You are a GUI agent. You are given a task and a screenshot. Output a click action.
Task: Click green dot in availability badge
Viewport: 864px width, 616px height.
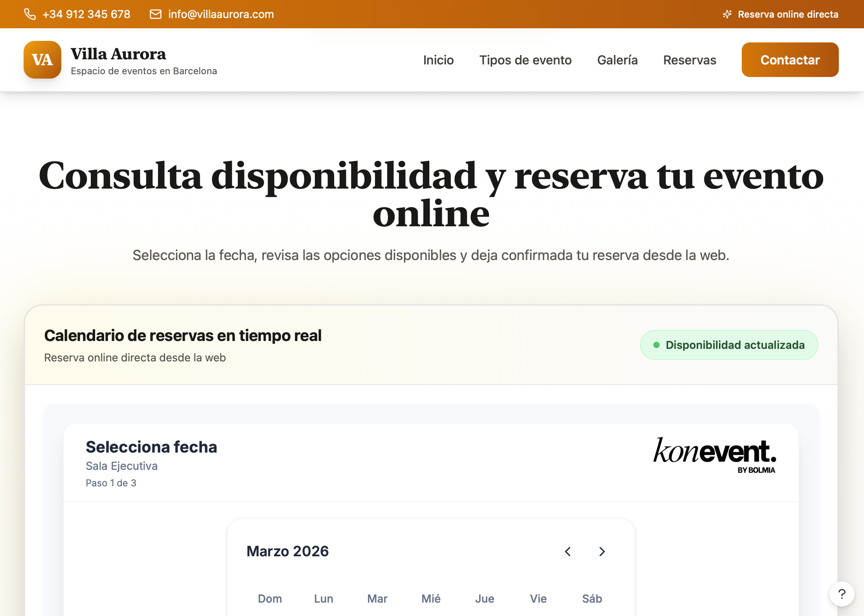656,345
